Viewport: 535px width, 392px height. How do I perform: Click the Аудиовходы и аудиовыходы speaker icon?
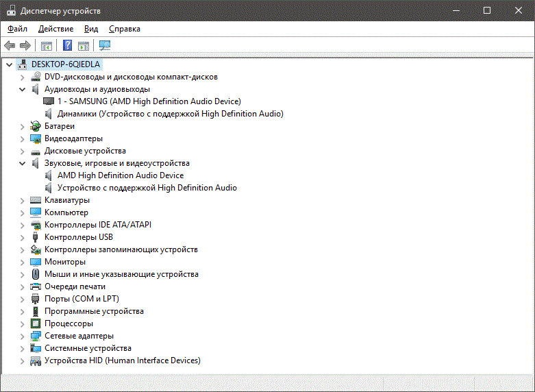click(x=35, y=89)
